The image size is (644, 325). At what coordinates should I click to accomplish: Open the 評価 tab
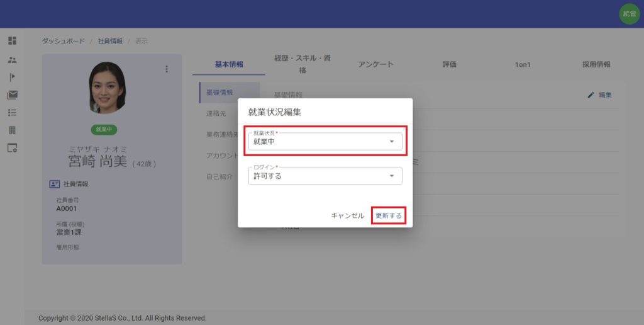[x=449, y=64]
